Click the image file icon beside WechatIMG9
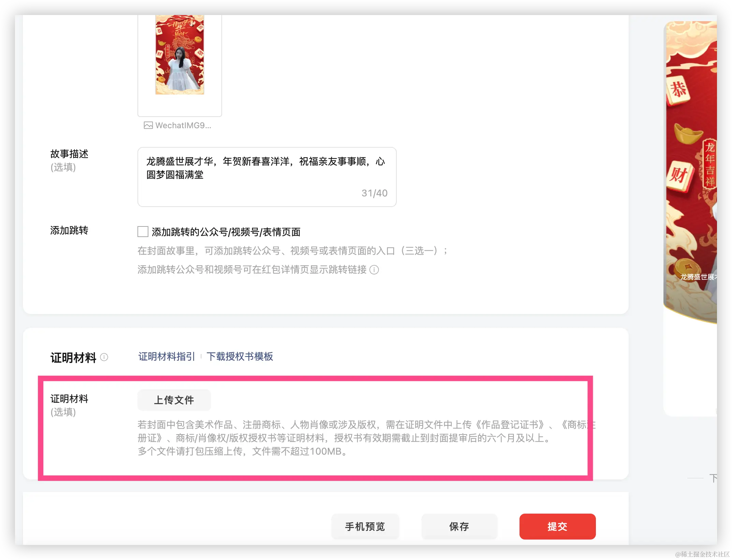 coord(148,126)
